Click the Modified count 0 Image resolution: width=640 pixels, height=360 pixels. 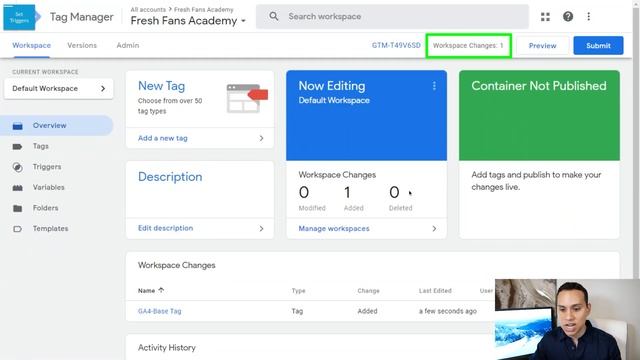click(x=304, y=192)
